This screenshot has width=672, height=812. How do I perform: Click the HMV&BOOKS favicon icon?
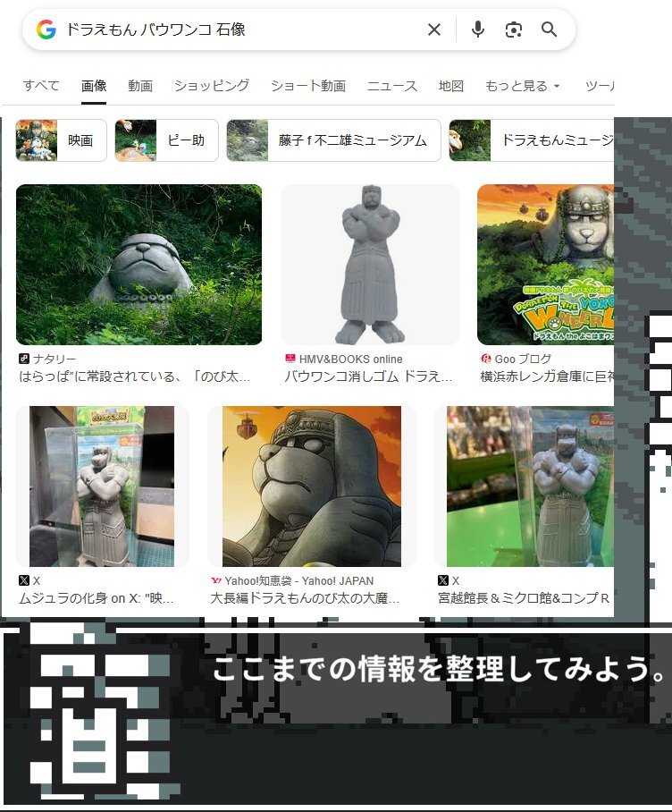pos(290,359)
